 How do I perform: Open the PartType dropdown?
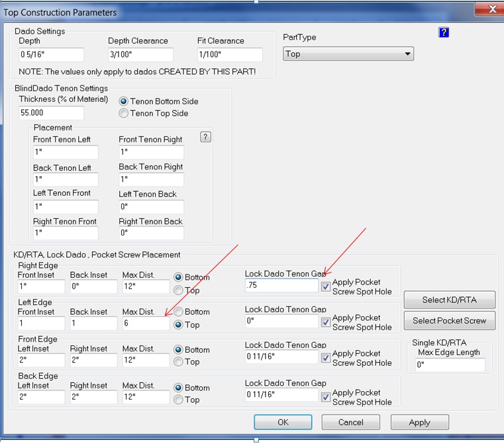(348, 54)
